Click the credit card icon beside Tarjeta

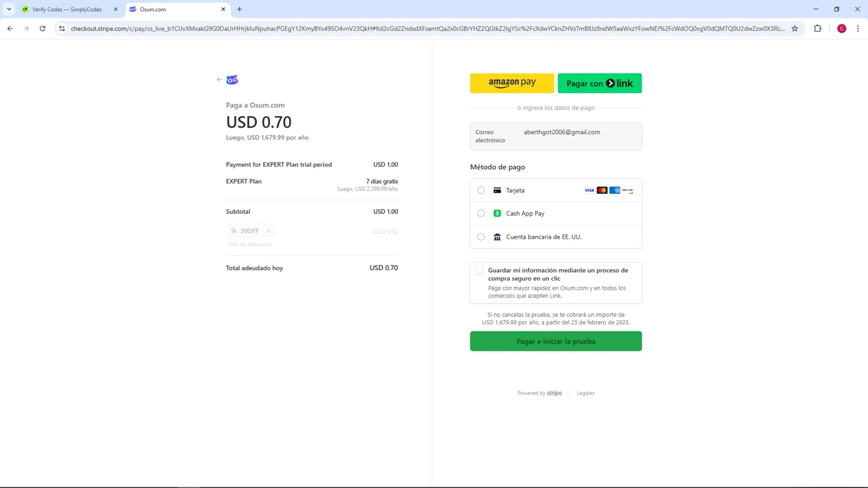[x=497, y=190]
